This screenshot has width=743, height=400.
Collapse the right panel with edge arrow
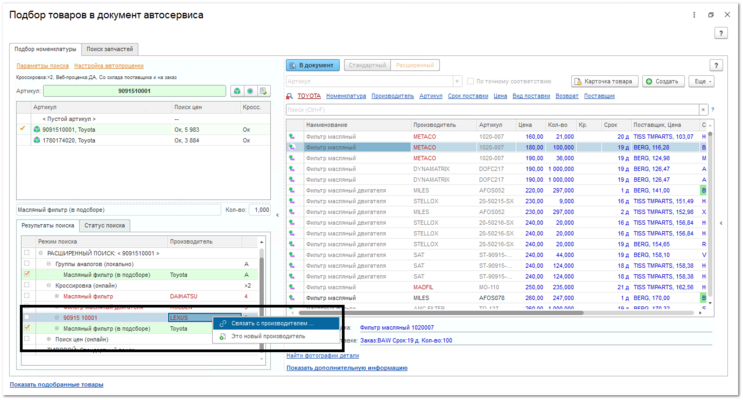[721, 223]
